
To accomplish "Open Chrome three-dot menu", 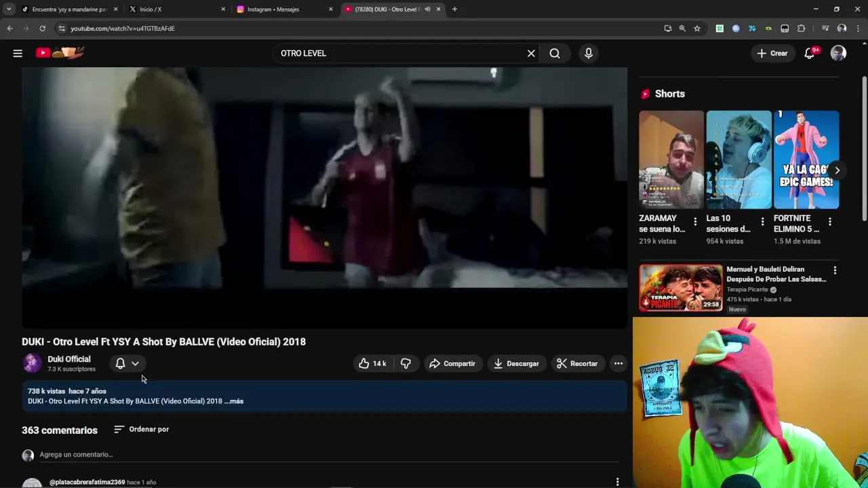I will point(858,28).
